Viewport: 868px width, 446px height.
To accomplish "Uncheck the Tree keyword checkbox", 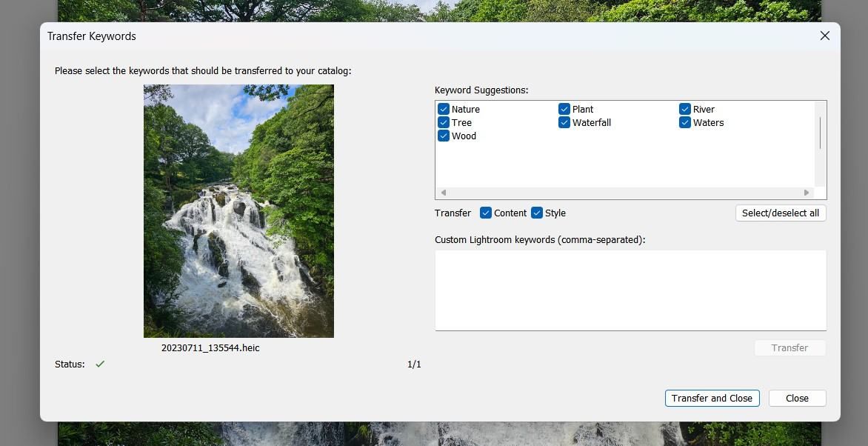I will coord(444,122).
